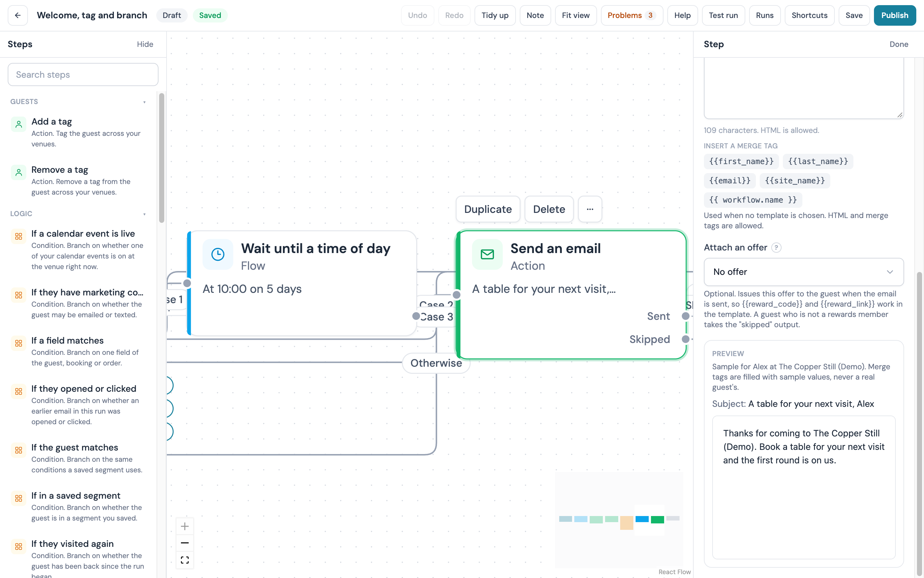Click Tidy up in the toolbar

495,15
